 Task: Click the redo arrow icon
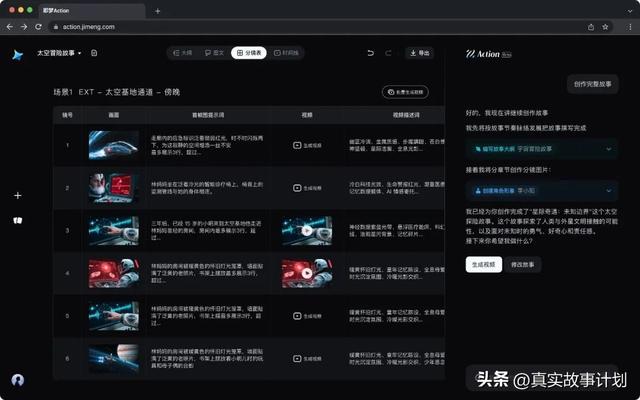tap(388, 53)
